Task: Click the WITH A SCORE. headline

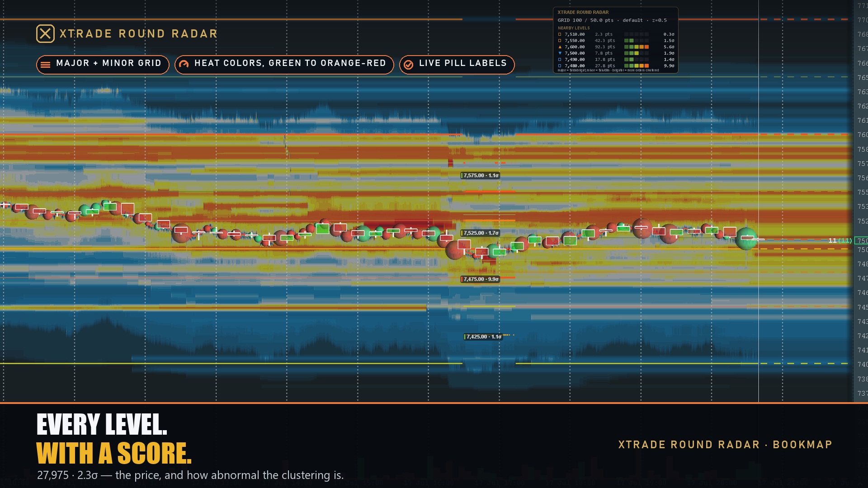Action: point(114,453)
